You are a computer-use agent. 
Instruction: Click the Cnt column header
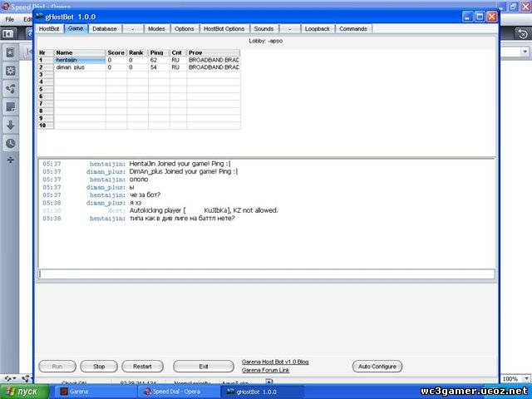pyautogui.click(x=178, y=52)
